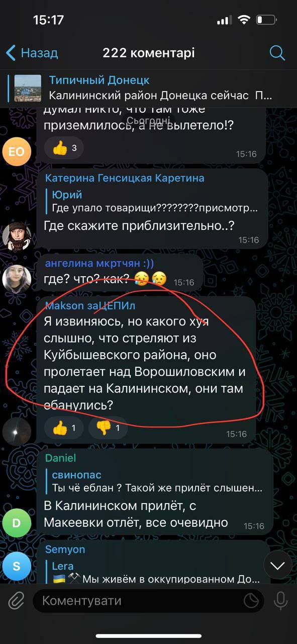Open Daniel's green D avatar

17,523
